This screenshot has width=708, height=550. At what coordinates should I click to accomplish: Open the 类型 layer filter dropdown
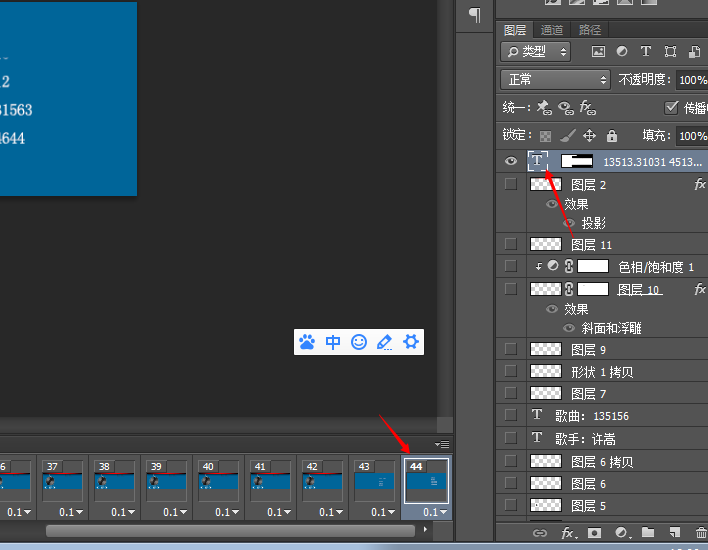pyautogui.click(x=536, y=51)
